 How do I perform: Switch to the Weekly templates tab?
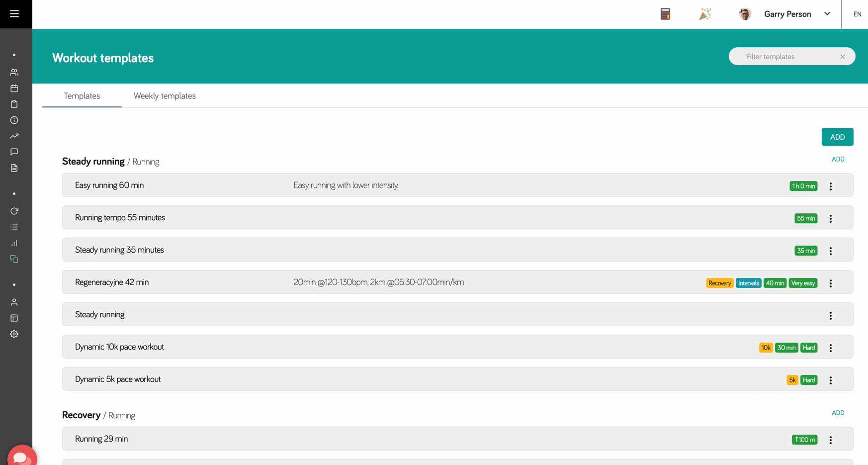165,96
